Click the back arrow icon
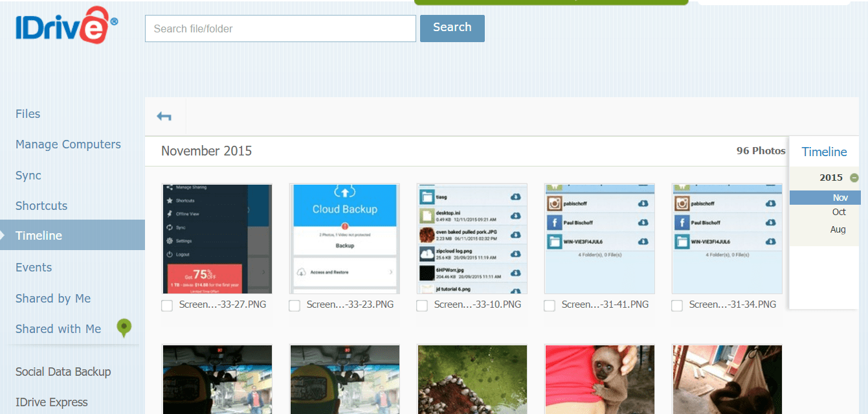The width and height of the screenshot is (868, 414). pos(164,117)
